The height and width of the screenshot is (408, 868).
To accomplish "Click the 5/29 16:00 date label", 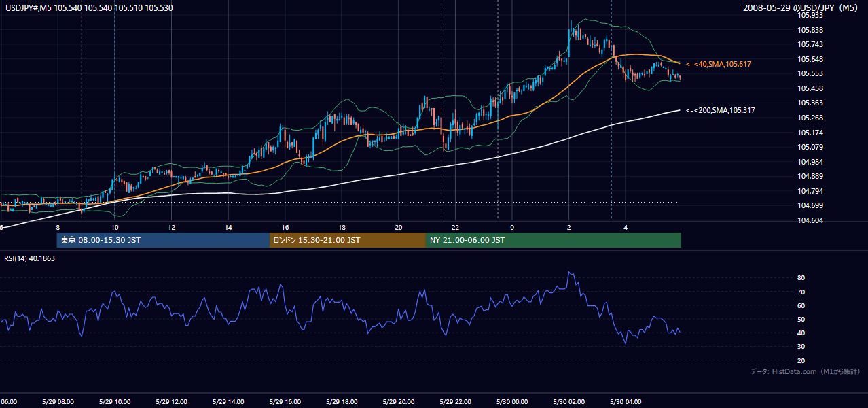I will tap(285, 402).
